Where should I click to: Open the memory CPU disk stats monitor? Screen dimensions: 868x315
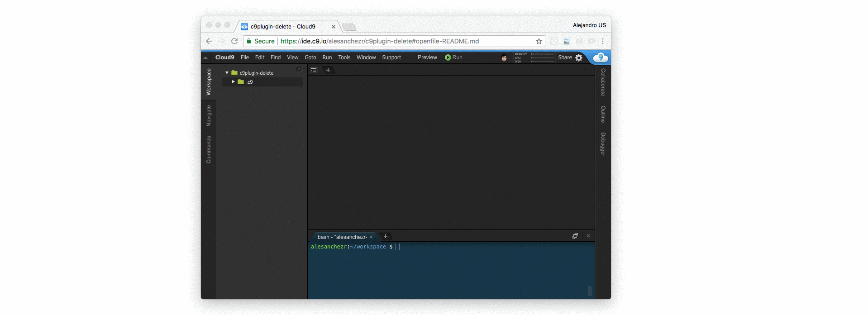534,57
